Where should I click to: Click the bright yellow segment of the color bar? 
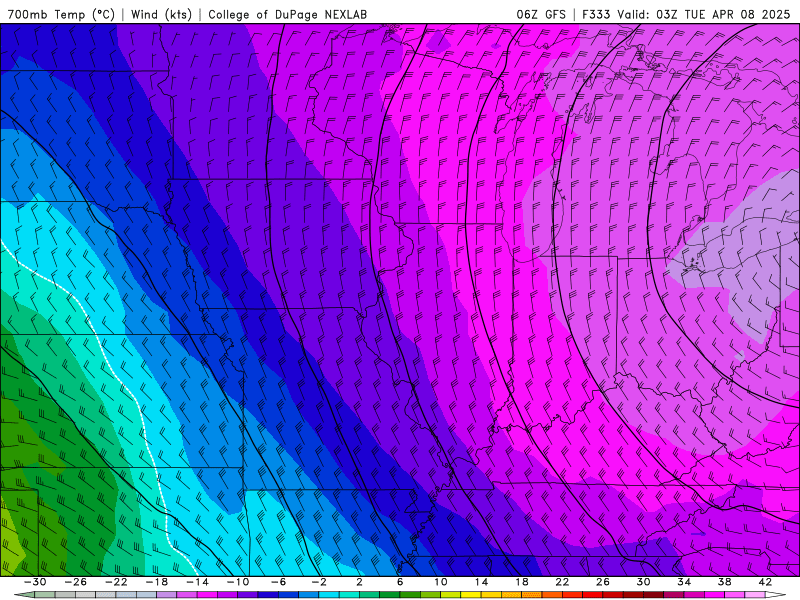pyautogui.click(x=470, y=594)
